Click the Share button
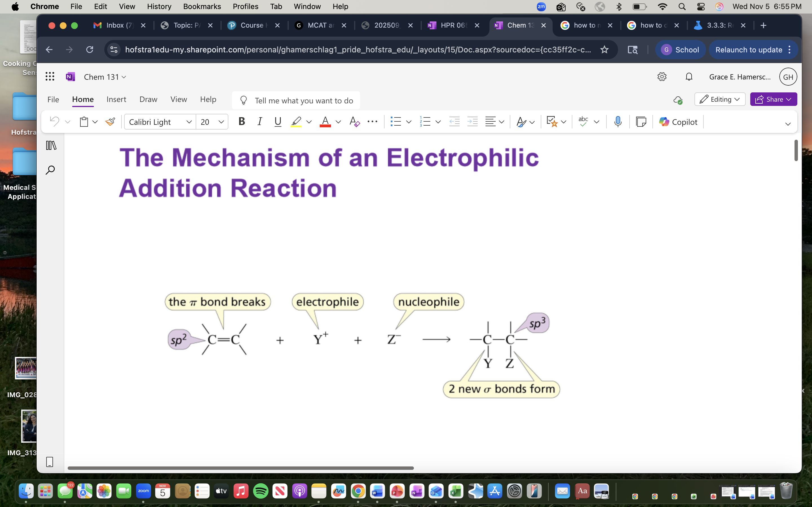Viewport: 812px width, 507px height. [773, 99]
